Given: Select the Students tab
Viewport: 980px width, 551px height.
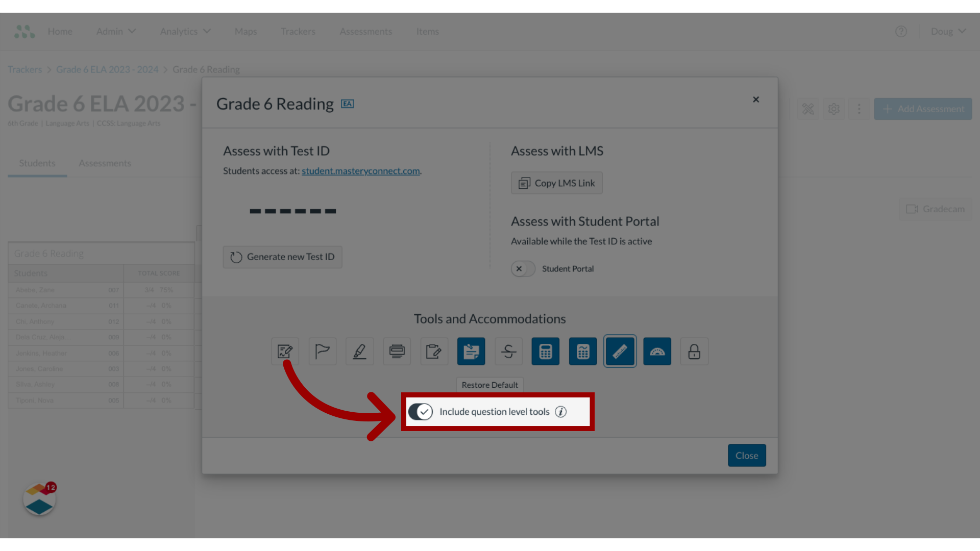Looking at the screenshot, I should point(37,163).
